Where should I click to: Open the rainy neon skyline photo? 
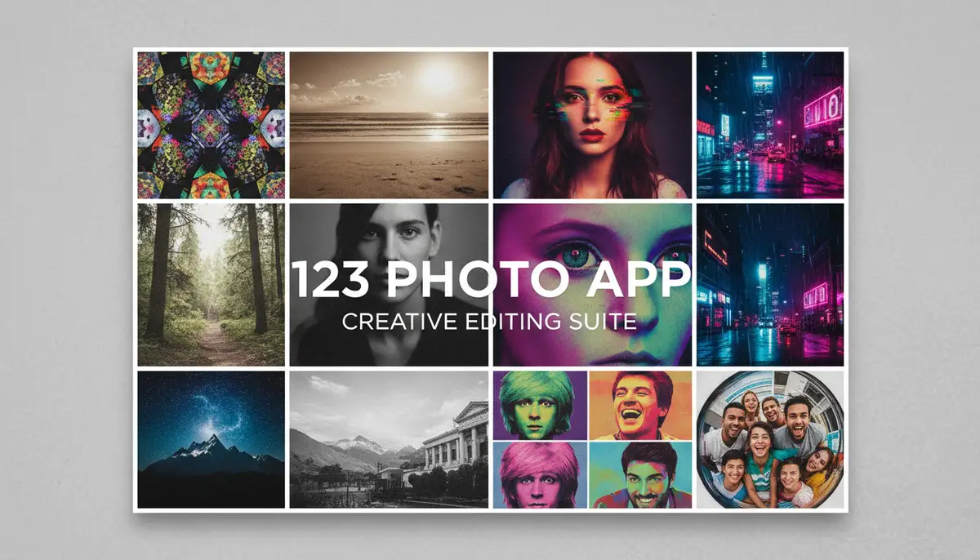(773, 282)
